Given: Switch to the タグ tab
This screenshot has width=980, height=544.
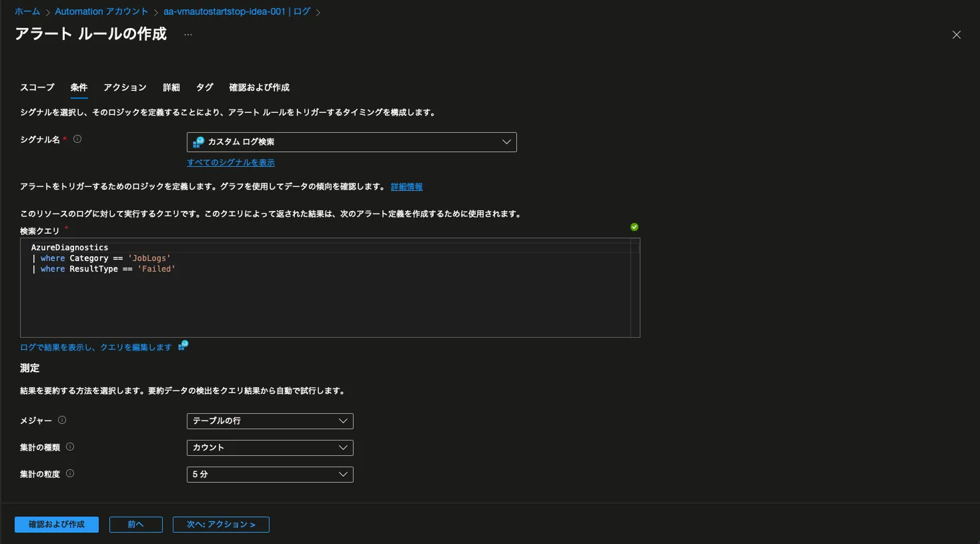Looking at the screenshot, I should 205,87.
